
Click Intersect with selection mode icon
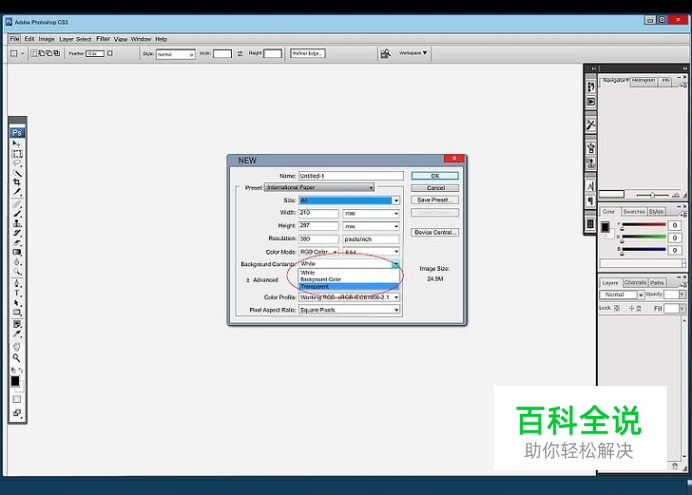pyautogui.click(x=56, y=53)
